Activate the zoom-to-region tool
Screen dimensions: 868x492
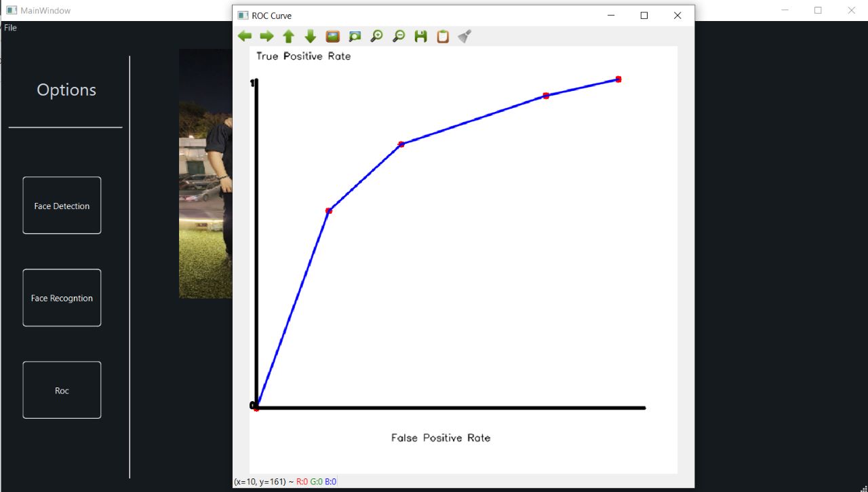(x=355, y=36)
